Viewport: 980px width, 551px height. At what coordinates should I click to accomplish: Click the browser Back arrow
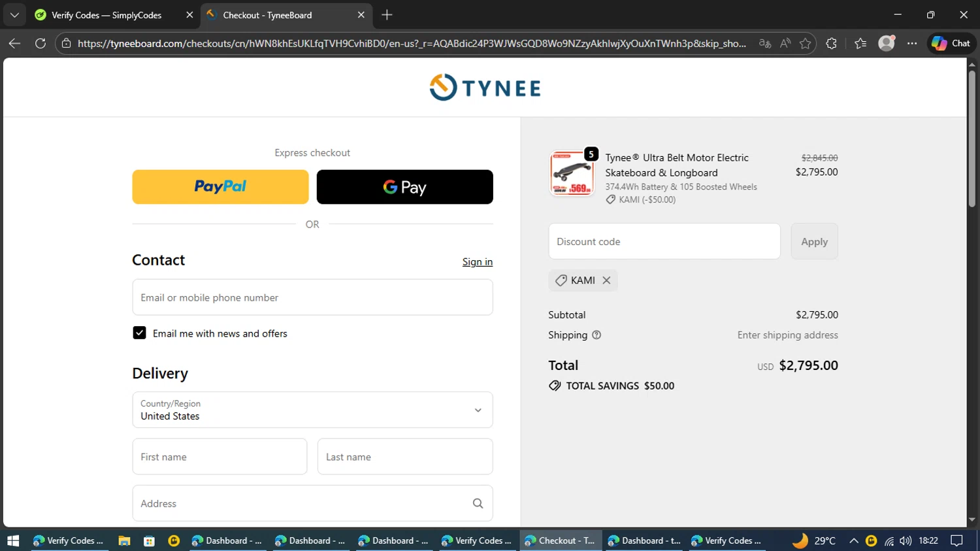(14, 43)
